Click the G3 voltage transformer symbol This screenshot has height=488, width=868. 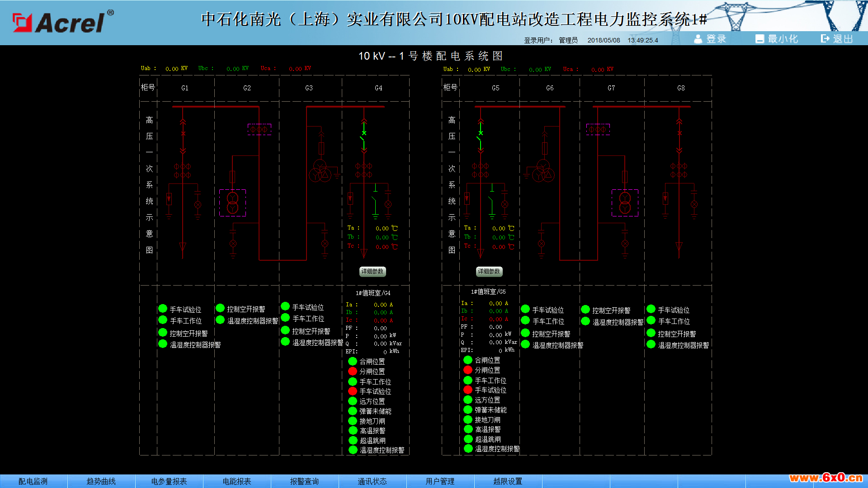[x=320, y=170]
